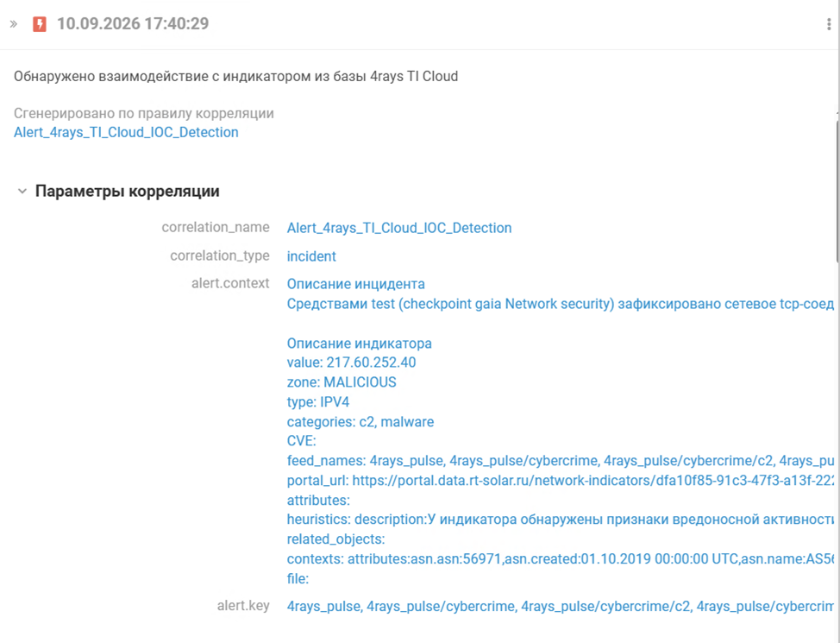Image resolution: width=840 pixels, height=643 pixels.
Task: Click the alert.key value 4rays_pulse list
Action: coord(561,607)
